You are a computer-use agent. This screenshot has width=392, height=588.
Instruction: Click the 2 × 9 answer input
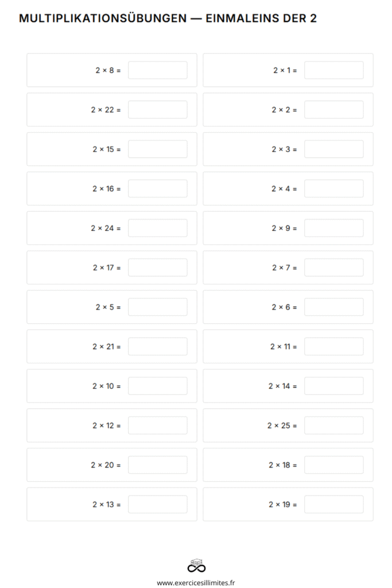333,228
